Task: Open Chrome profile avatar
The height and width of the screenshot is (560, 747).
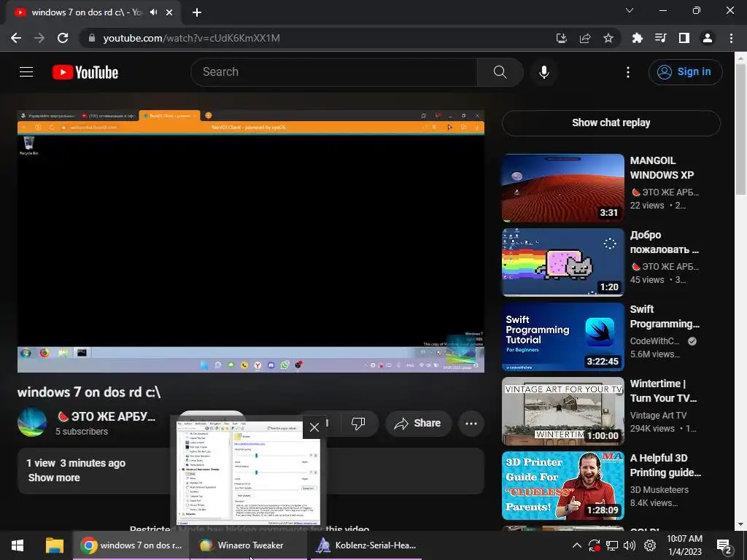Action: [708, 38]
